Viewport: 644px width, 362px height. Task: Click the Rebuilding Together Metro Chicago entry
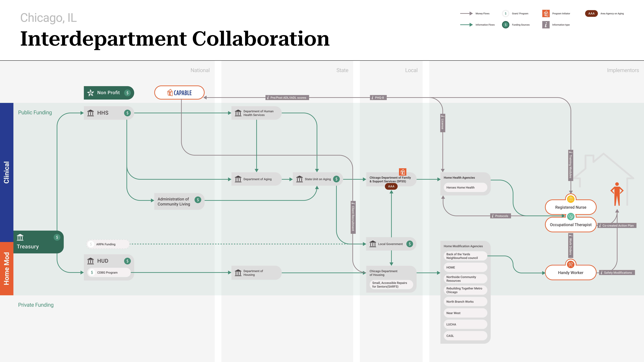pos(465,290)
